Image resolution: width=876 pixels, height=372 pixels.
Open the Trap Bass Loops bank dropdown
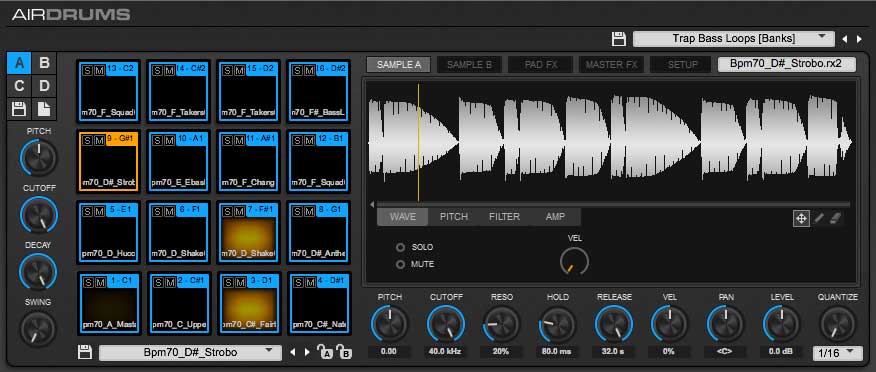tap(734, 39)
